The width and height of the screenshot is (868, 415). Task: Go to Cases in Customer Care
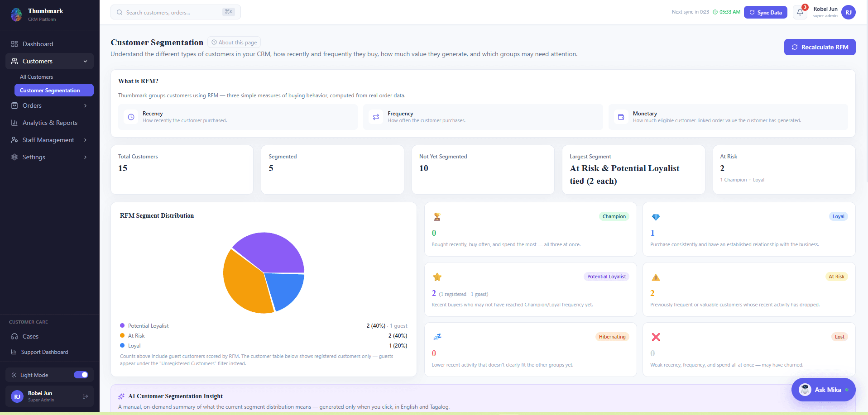point(49,336)
